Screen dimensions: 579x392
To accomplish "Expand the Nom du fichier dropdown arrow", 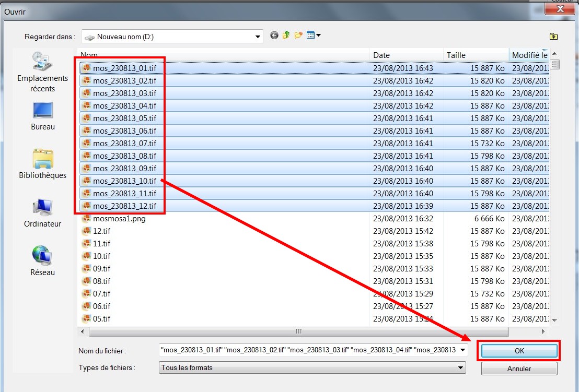I will point(462,350).
